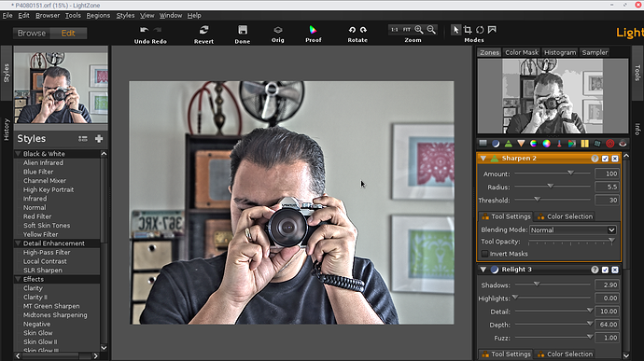Remove the Relight 3 tool
644x361 pixels.
pyautogui.click(x=615, y=270)
